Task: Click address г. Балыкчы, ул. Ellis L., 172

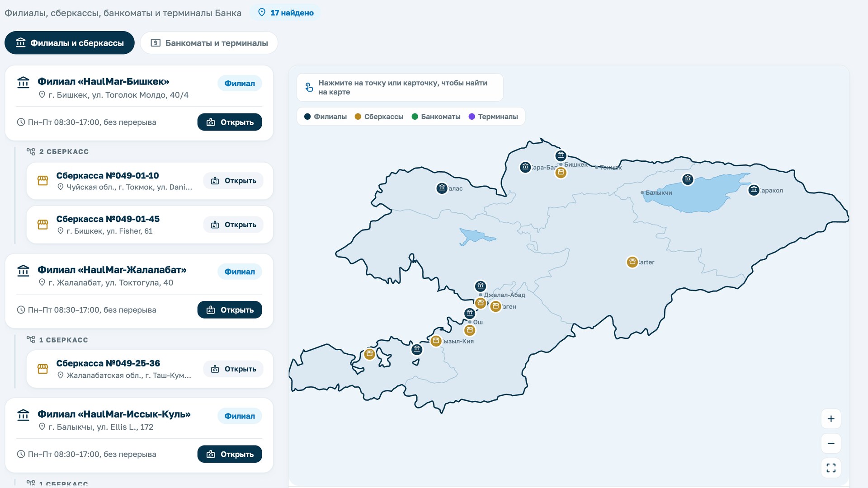Action: 101,427
